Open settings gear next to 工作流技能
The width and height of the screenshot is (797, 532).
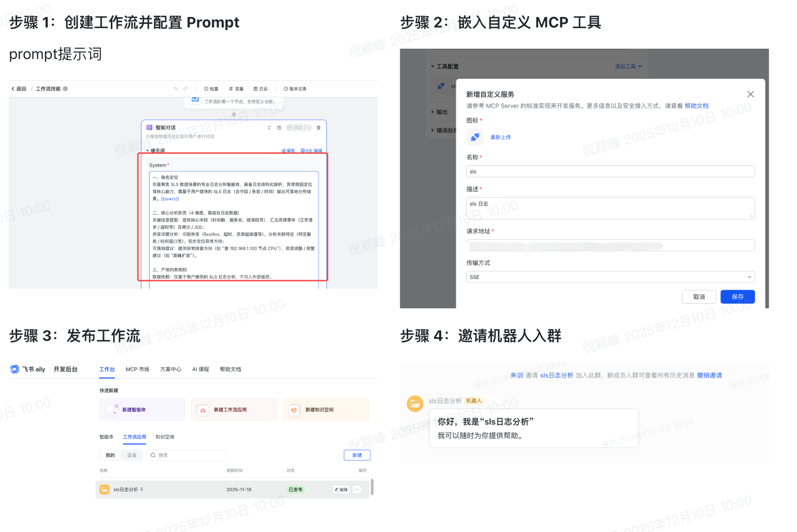pyautogui.click(x=65, y=89)
